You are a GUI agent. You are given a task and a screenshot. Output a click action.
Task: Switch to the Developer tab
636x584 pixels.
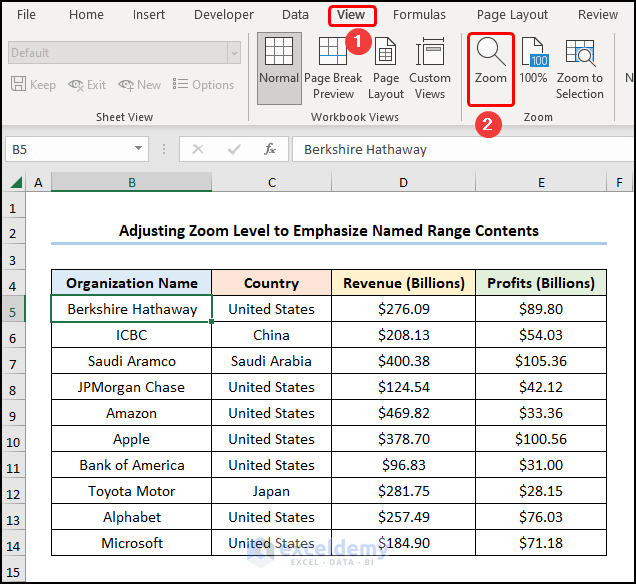pyautogui.click(x=224, y=15)
